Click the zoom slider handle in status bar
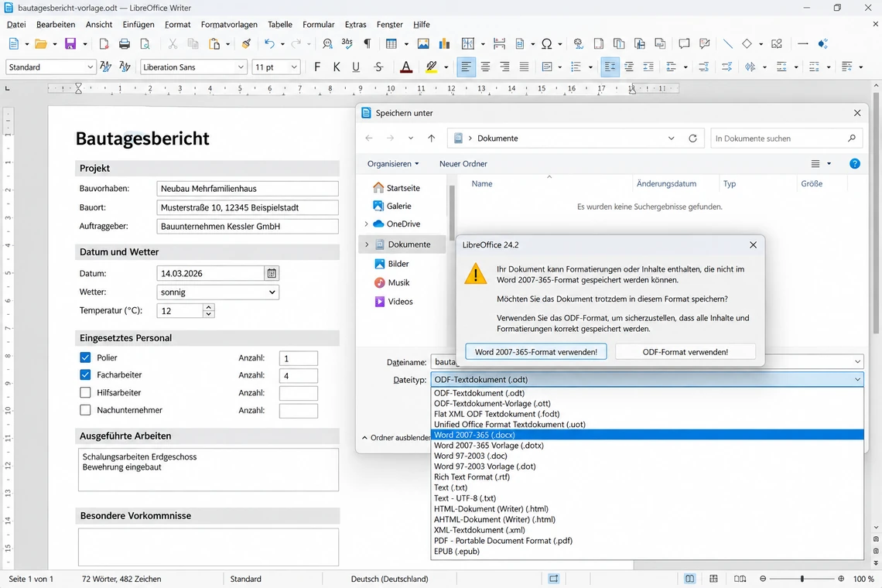Screen dimensions: 882x588 (802, 579)
